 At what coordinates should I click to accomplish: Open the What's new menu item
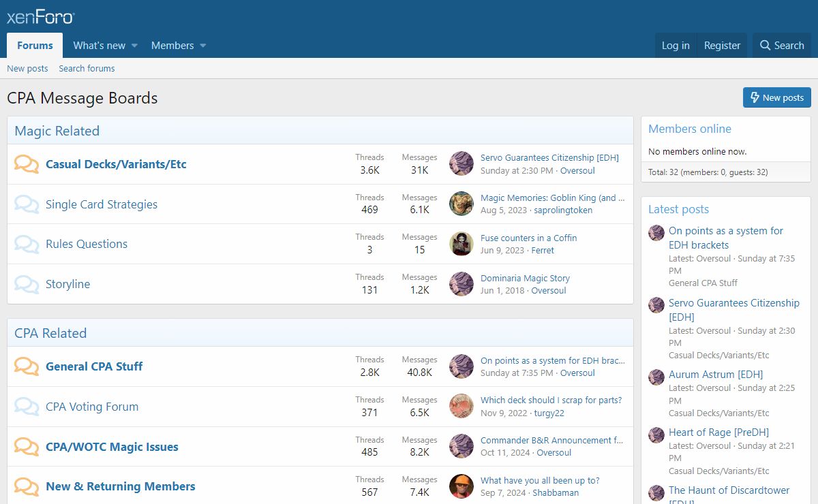[100, 46]
